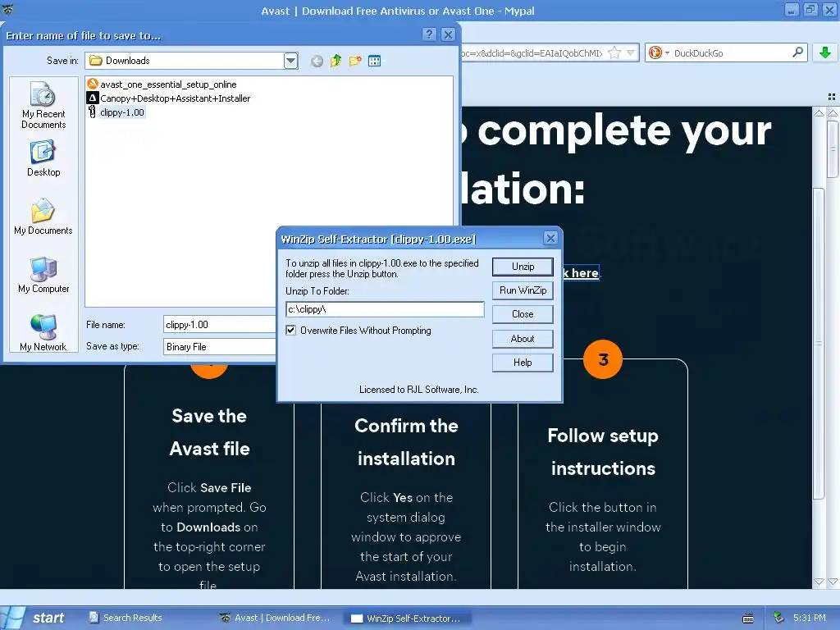Click the Mypal browser title bar icon

coord(7,10)
